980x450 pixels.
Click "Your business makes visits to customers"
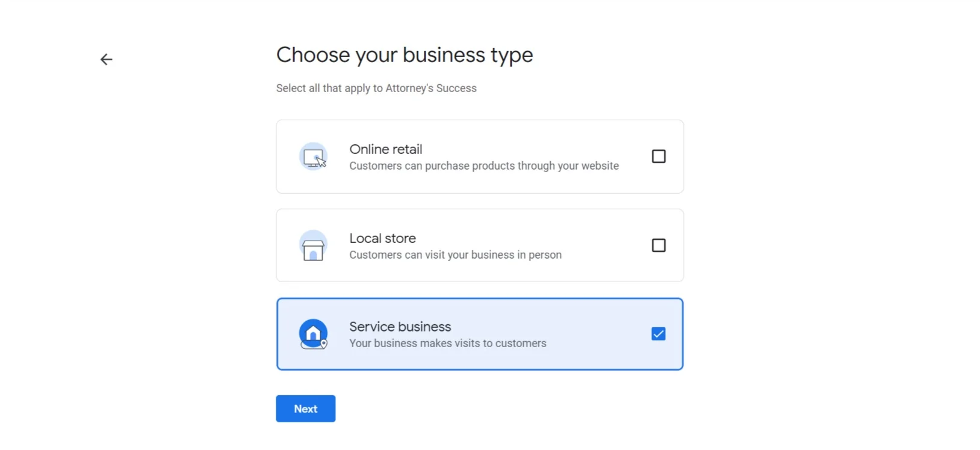point(448,344)
